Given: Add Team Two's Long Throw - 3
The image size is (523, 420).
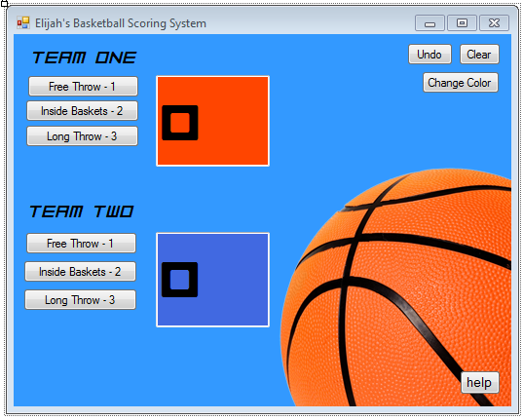Looking at the screenshot, I should coord(80,300).
